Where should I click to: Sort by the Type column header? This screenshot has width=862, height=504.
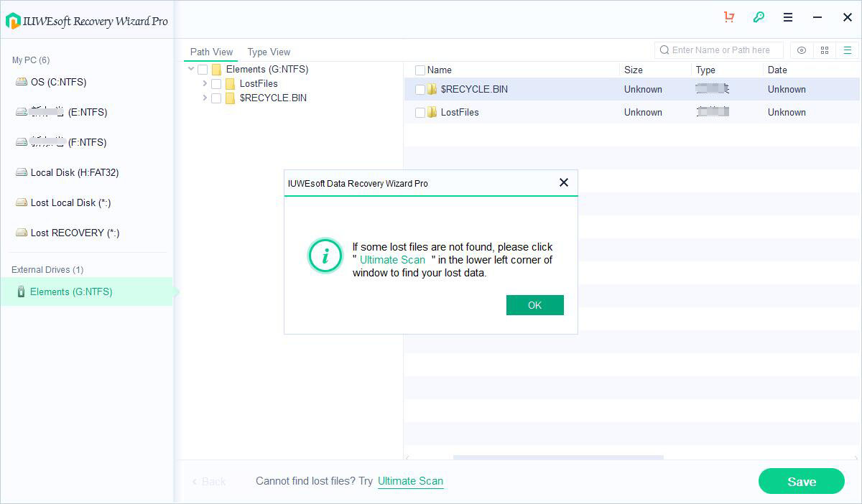[x=705, y=70]
